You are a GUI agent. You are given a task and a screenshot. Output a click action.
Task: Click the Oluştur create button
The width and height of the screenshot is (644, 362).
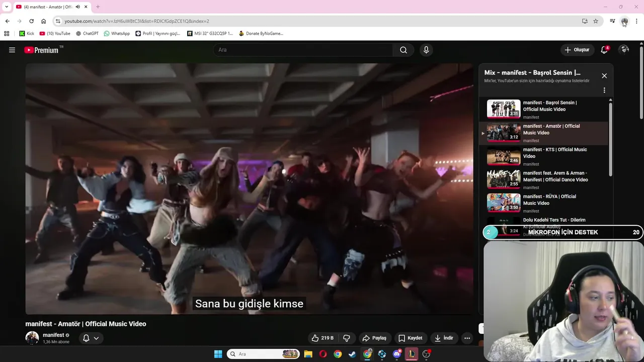[x=577, y=50]
